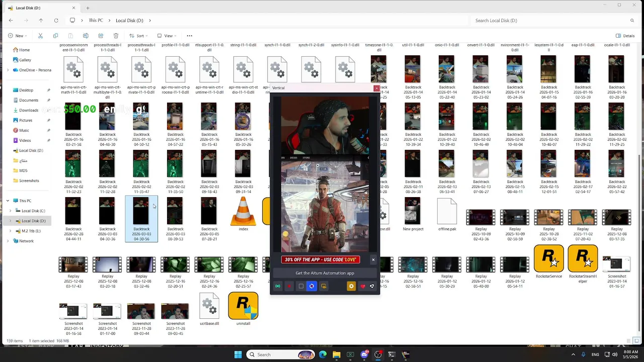Click the Delete trash icon in toolbar

pos(116,36)
